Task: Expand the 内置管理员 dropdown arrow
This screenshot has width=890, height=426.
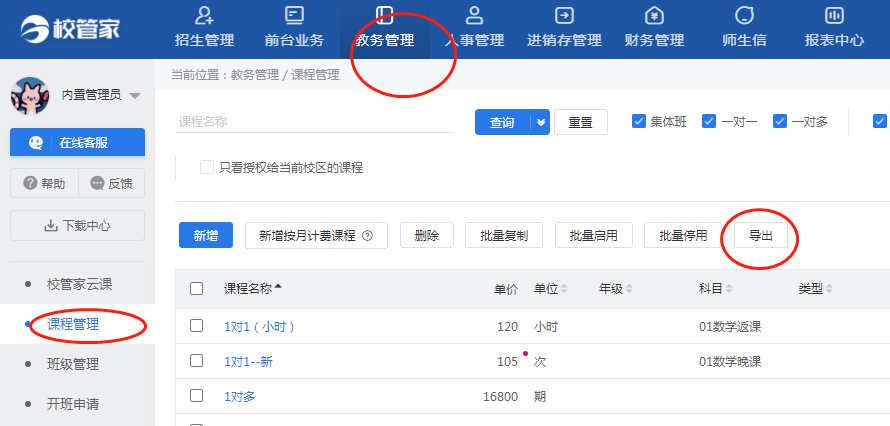Action: coord(135,96)
